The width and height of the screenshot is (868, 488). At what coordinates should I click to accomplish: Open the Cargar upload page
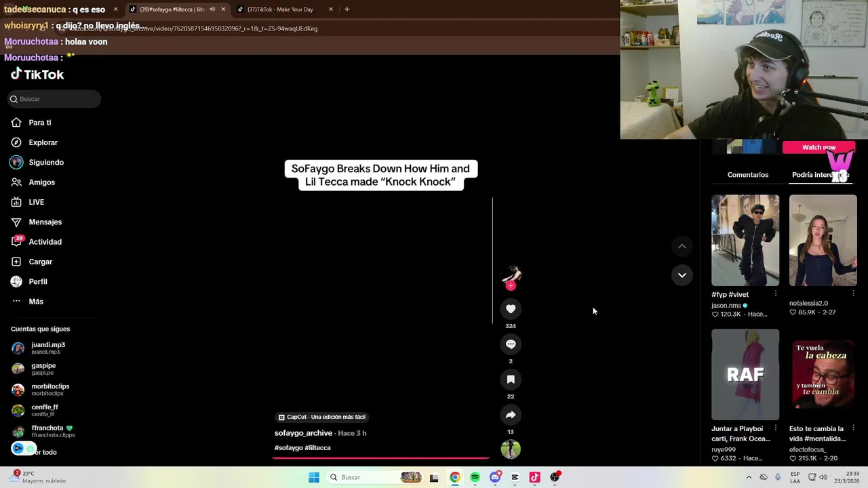[40, 262]
